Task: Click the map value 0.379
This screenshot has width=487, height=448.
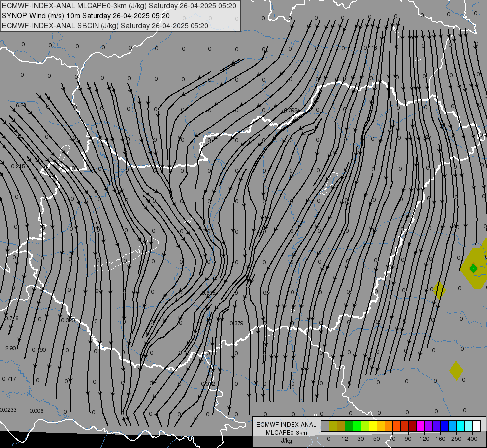Action: 237,323
